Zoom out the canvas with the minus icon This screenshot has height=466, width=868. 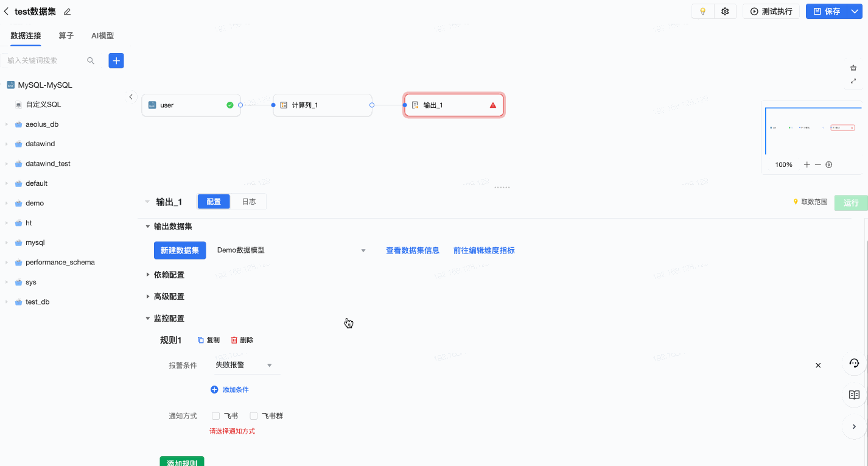coord(818,164)
